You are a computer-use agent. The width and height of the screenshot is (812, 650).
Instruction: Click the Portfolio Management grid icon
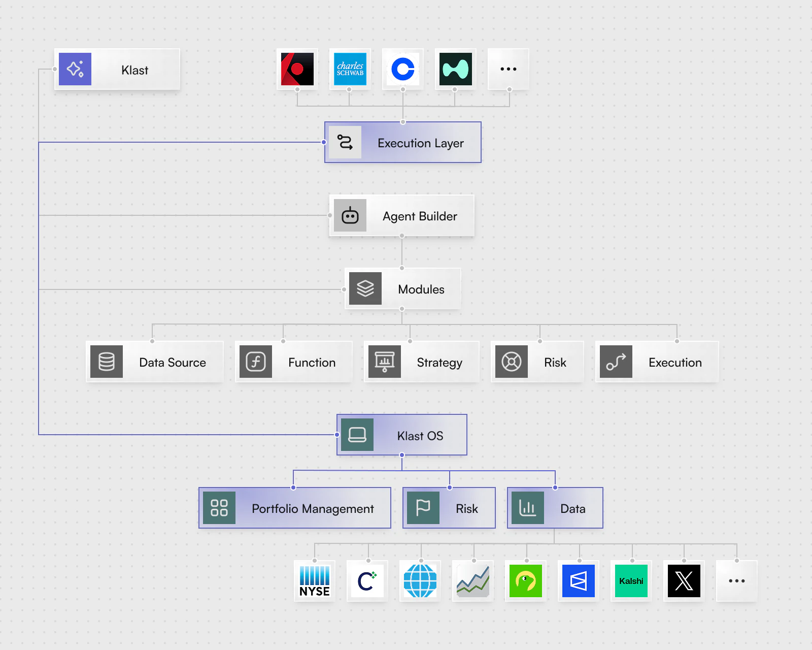(219, 508)
